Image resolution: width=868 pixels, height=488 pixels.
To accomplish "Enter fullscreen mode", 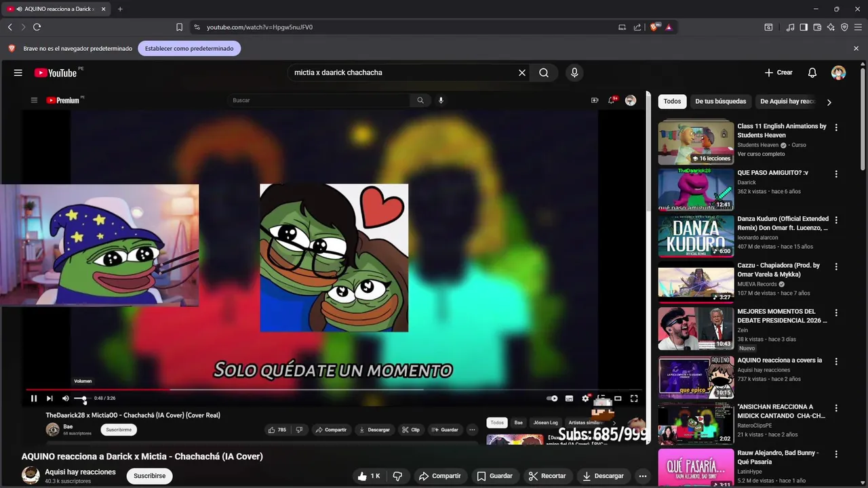I will 634,399.
